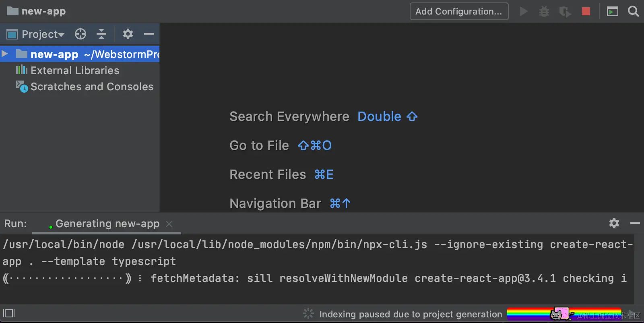This screenshot has height=323, width=644.
Task: Expand the new-app project folder
Action: [x=5, y=54]
